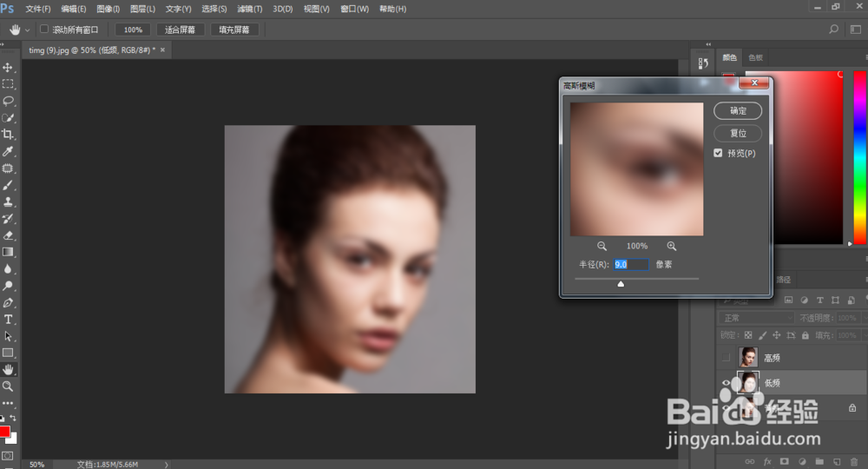Image resolution: width=868 pixels, height=469 pixels.
Task: Show the 高频 layer visibility
Action: pyautogui.click(x=726, y=358)
